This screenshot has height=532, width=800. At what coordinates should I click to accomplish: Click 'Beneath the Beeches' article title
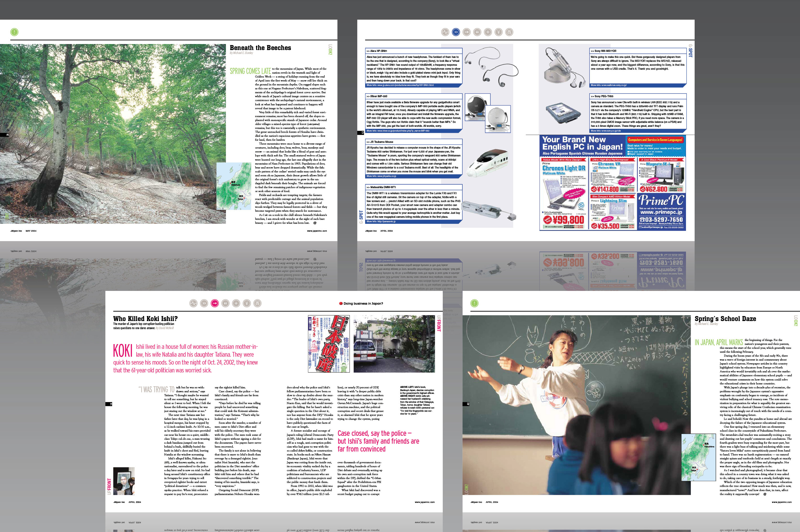pos(260,48)
